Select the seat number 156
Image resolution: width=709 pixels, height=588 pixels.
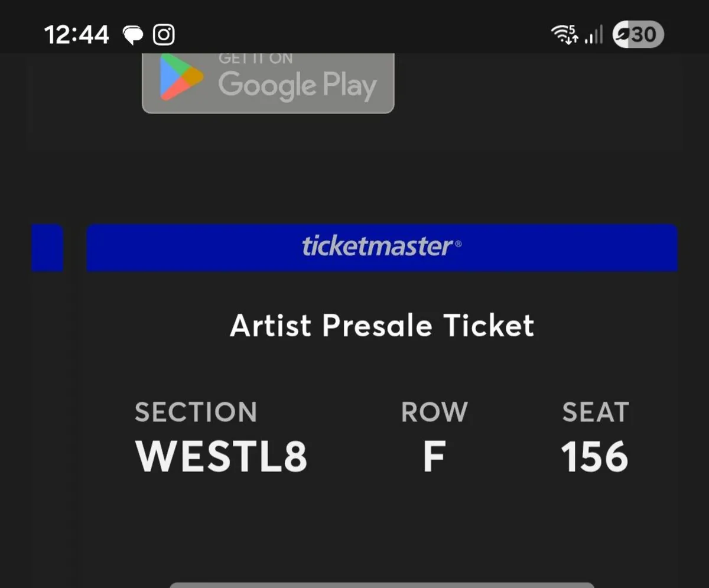594,457
